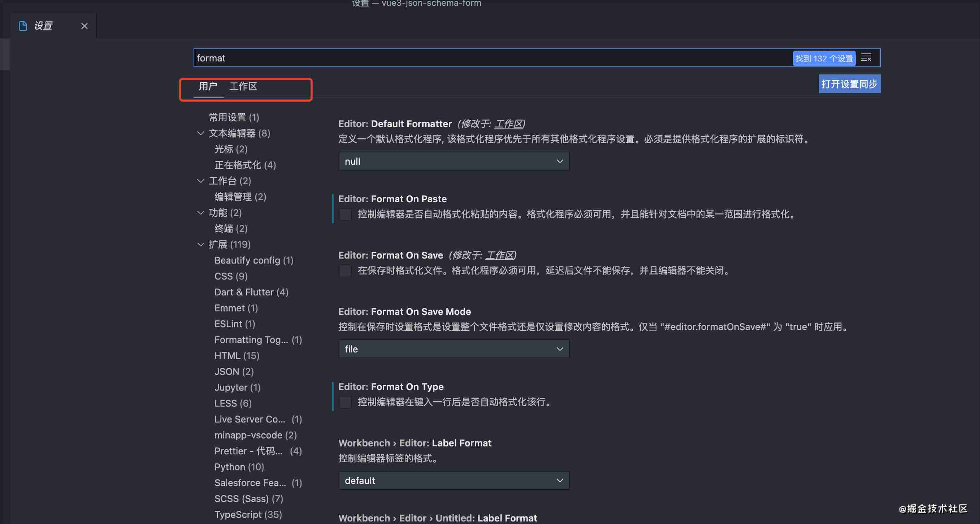The width and height of the screenshot is (980, 524).
Task: Select Prettier - 代码... (4) category
Action: coord(258,451)
